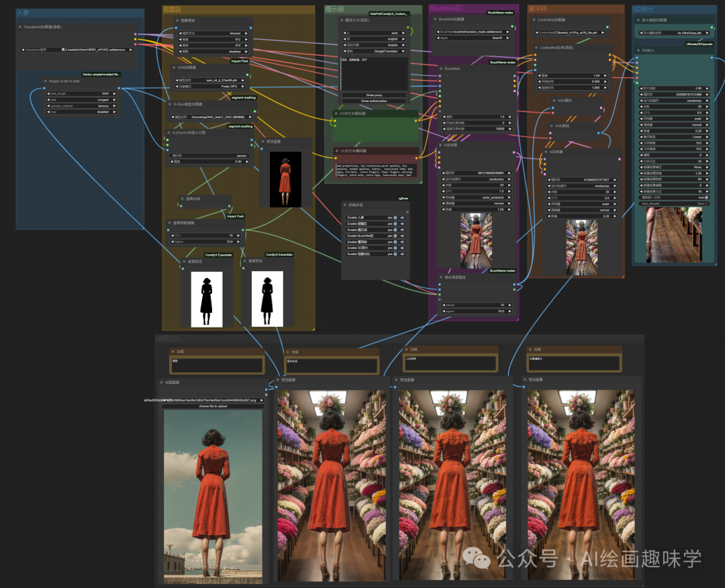The image size is (725, 588).
Task: Click the 0.35 denoise value slider
Action: coord(583,216)
